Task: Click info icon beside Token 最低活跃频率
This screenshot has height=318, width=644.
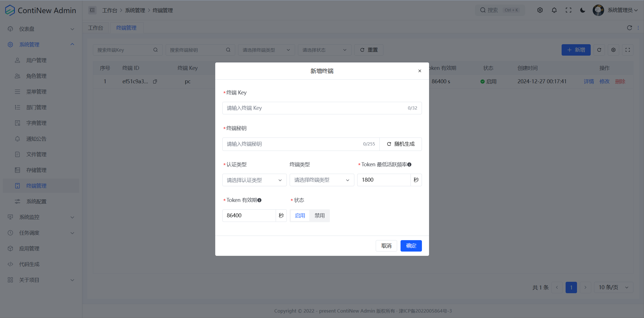Action: (409, 165)
